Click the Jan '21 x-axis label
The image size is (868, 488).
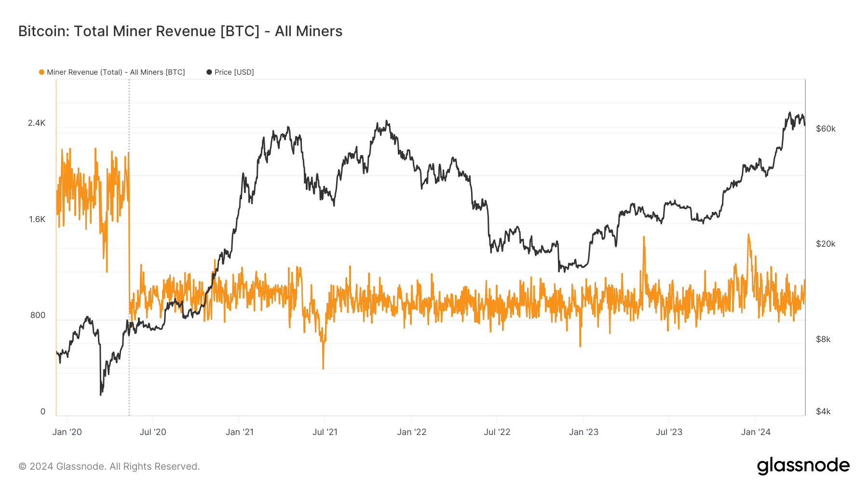240,432
